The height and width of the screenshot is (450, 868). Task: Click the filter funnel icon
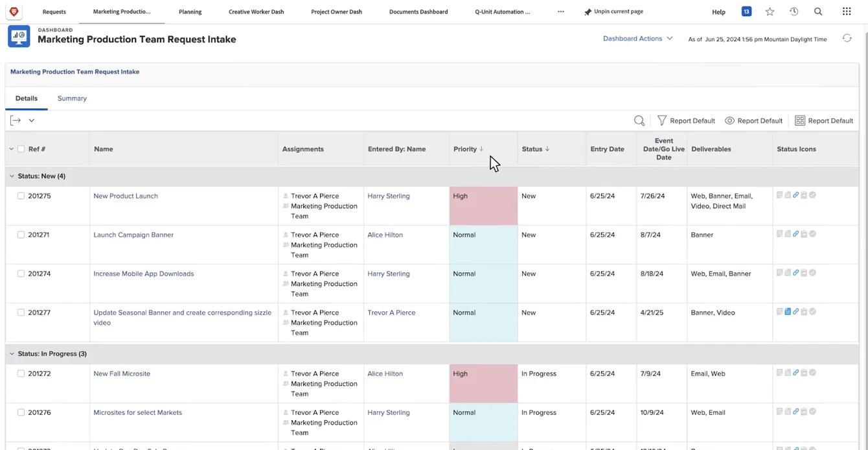pyautogui.click(x=662, y=121)
